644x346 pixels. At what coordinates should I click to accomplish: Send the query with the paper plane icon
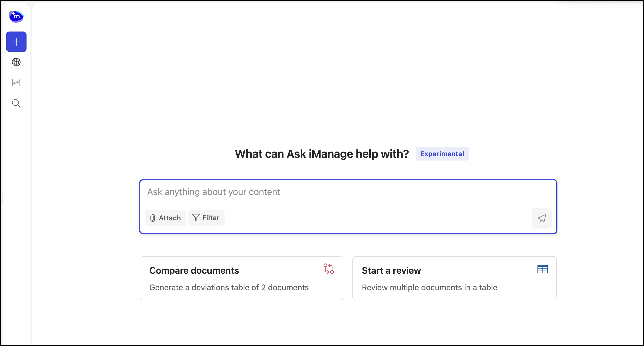542,218
